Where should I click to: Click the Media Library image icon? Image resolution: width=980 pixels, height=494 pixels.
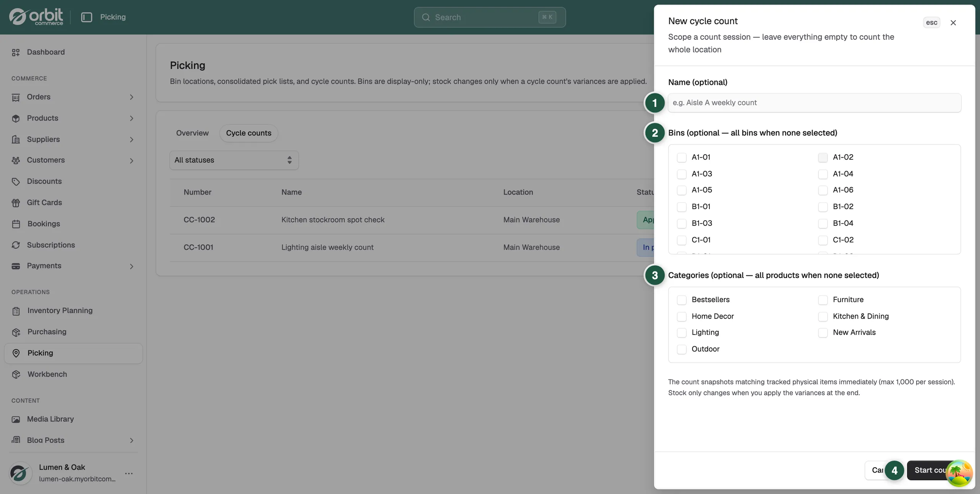point(16,419)
